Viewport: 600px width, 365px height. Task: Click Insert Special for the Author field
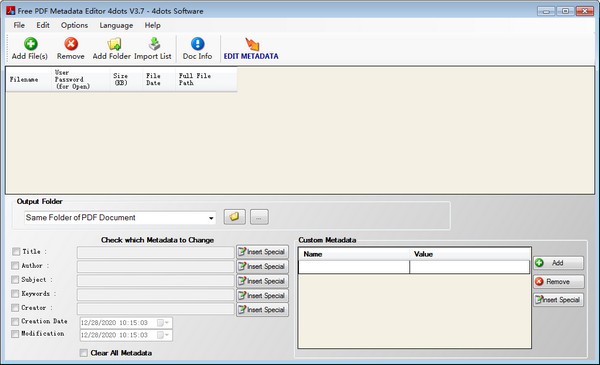coord(262,266)
